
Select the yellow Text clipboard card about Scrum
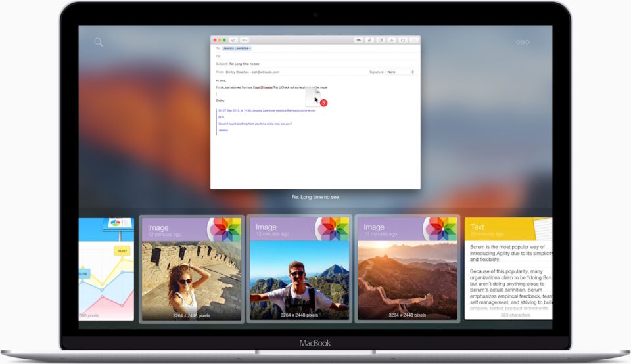[x=508, y=269]
